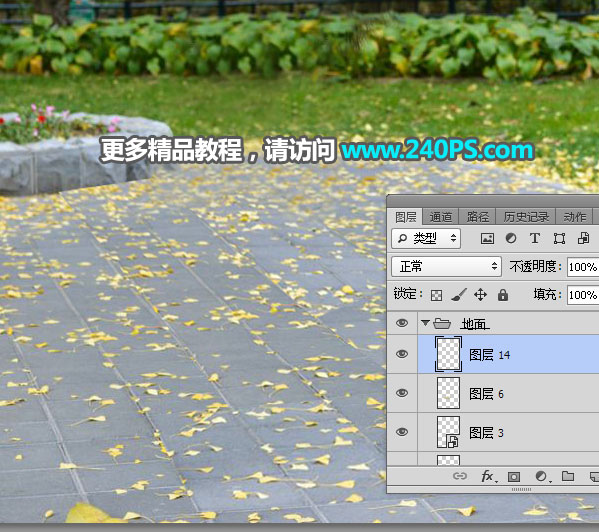Select layer name 图层 3

click(x=486, y=433)
